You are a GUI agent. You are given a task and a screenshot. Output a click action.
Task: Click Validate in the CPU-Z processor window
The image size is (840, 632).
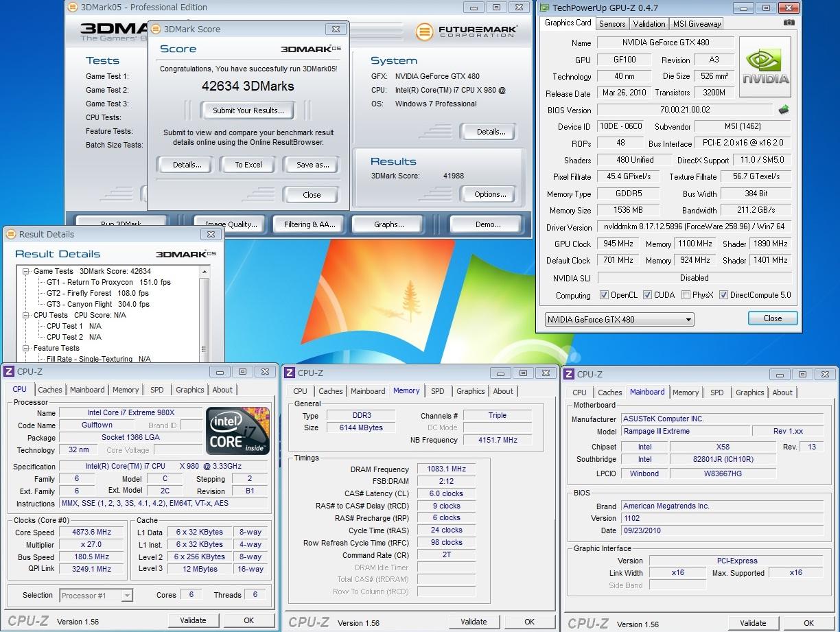click(x=193, y=620)
